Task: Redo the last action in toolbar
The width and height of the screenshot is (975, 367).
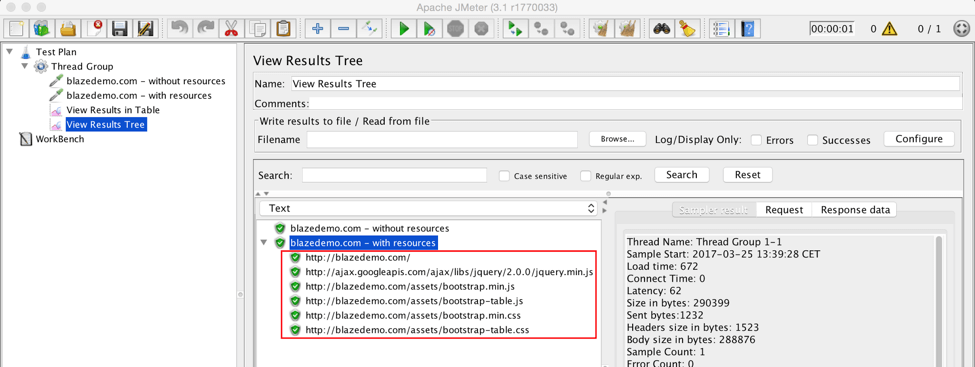Action: [205, 29]
